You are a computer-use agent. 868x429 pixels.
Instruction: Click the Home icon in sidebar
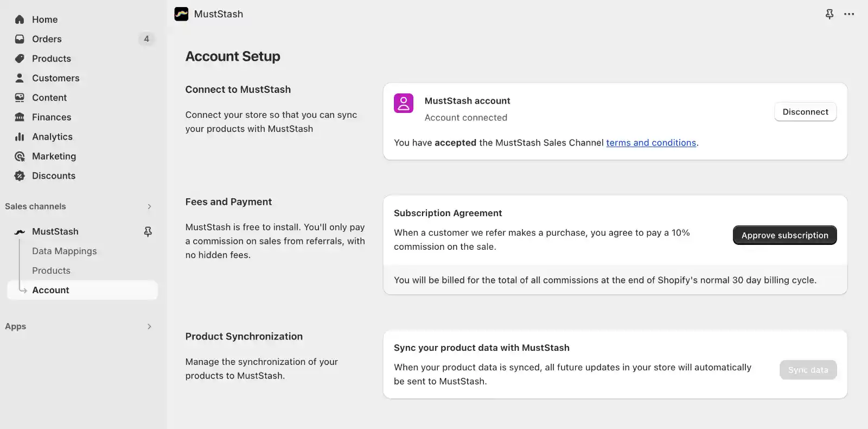point(20,20)
